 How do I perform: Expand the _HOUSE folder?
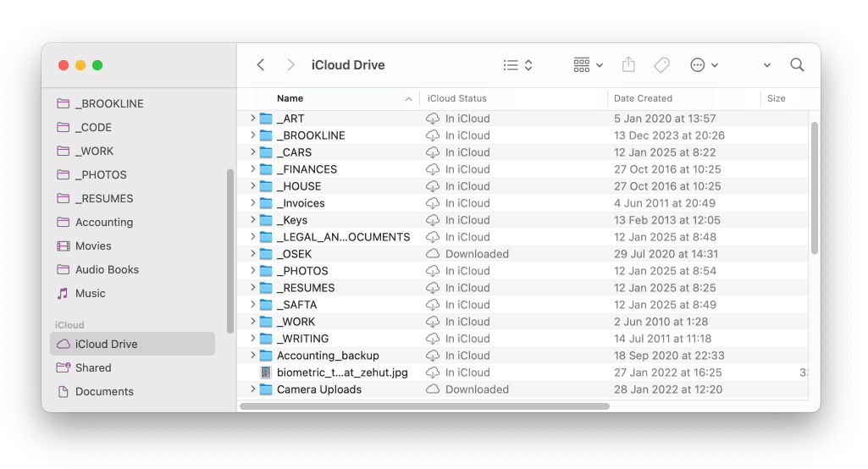click(253, 185)
